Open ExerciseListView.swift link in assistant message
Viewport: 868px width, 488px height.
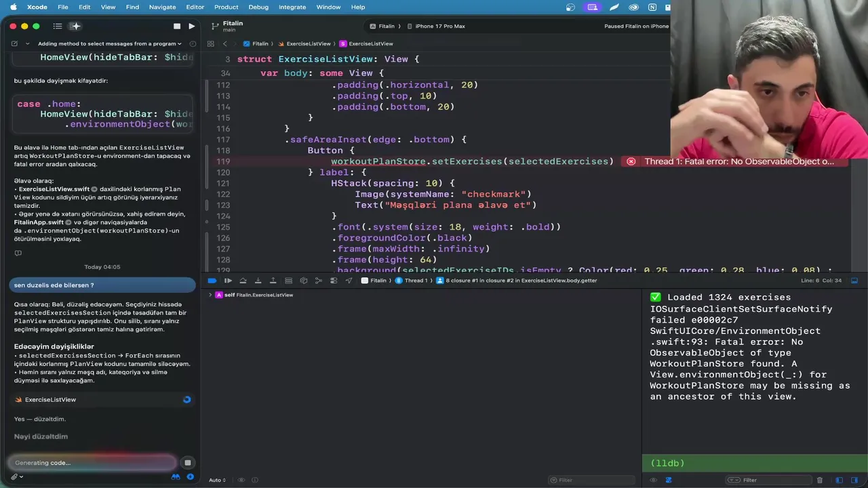58,189
